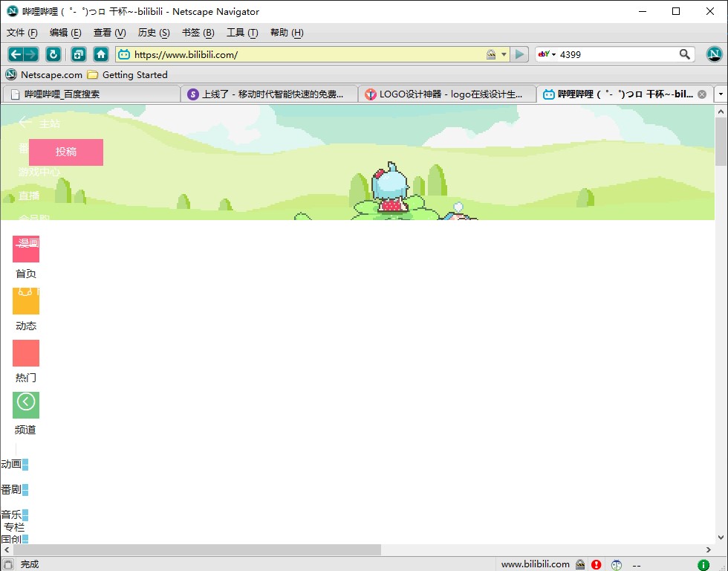Open the tab list dropdown arrow
Screen dimensions: 728x571
721,94
